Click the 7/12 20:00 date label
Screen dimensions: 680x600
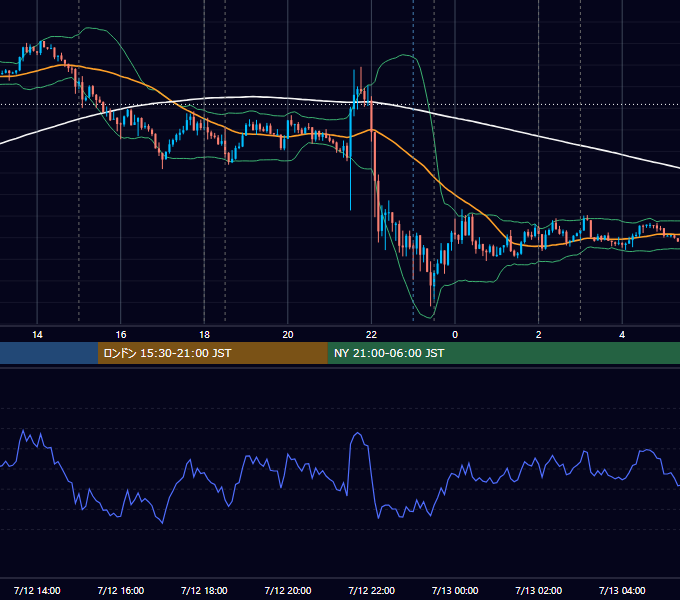[x=288, y=590]
